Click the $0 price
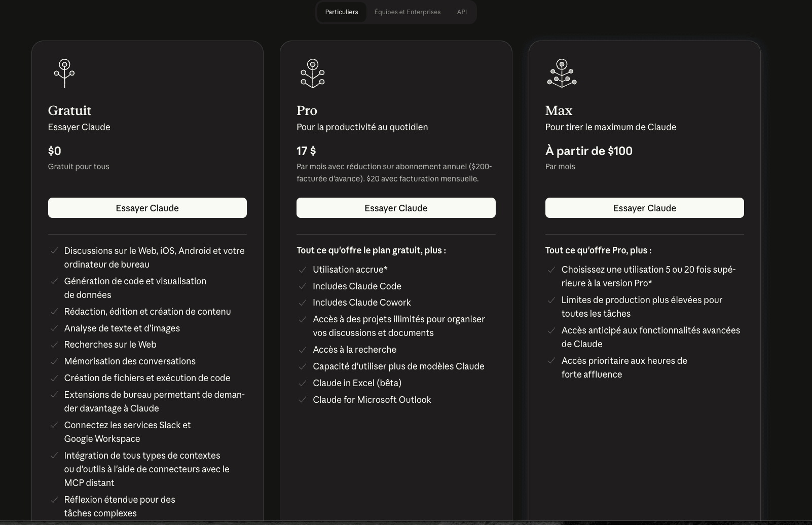The width and height of the screenshot is (812, 525). point(54,151)
